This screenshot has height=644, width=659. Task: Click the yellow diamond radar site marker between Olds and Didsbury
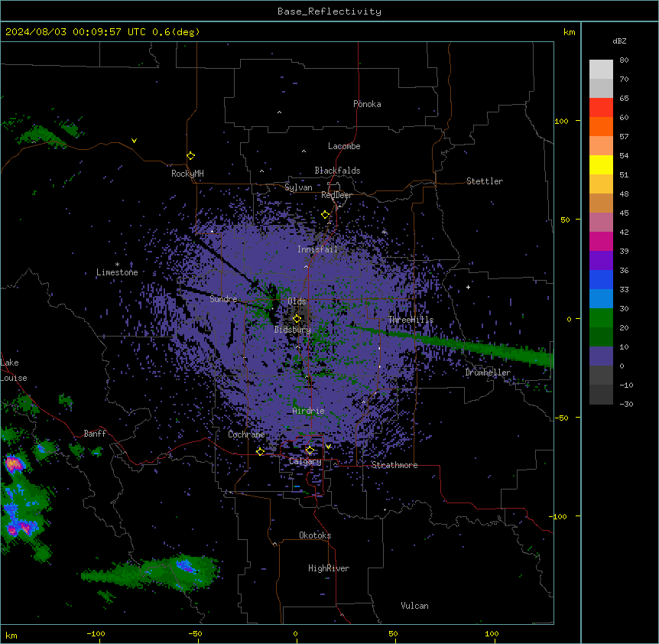pos(297,319)
